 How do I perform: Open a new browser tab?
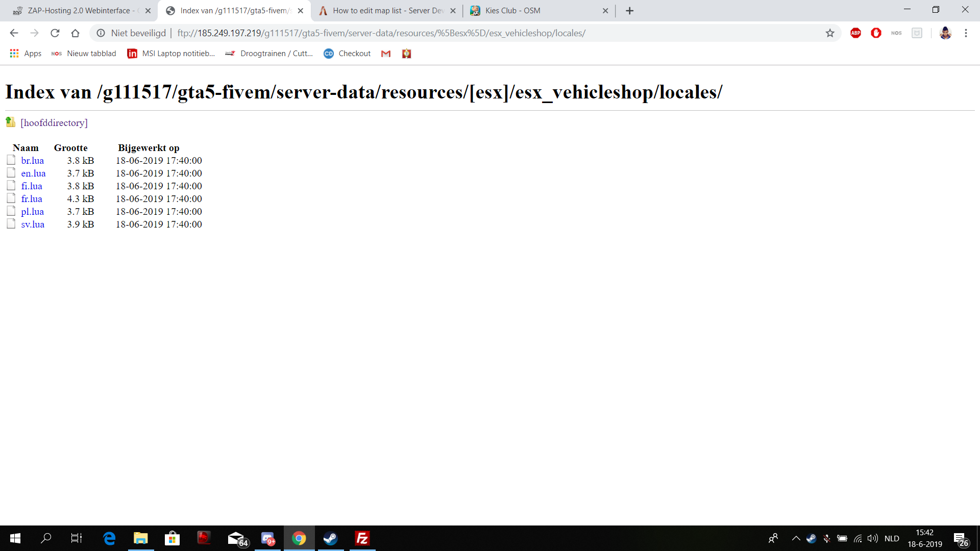(629, 11)
